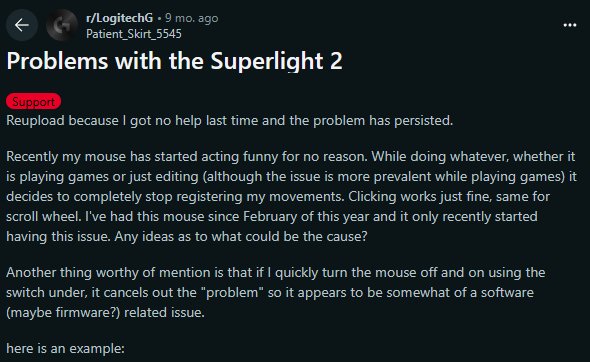Click the post title Problems with the Superlight 2

tap(174, 61)
